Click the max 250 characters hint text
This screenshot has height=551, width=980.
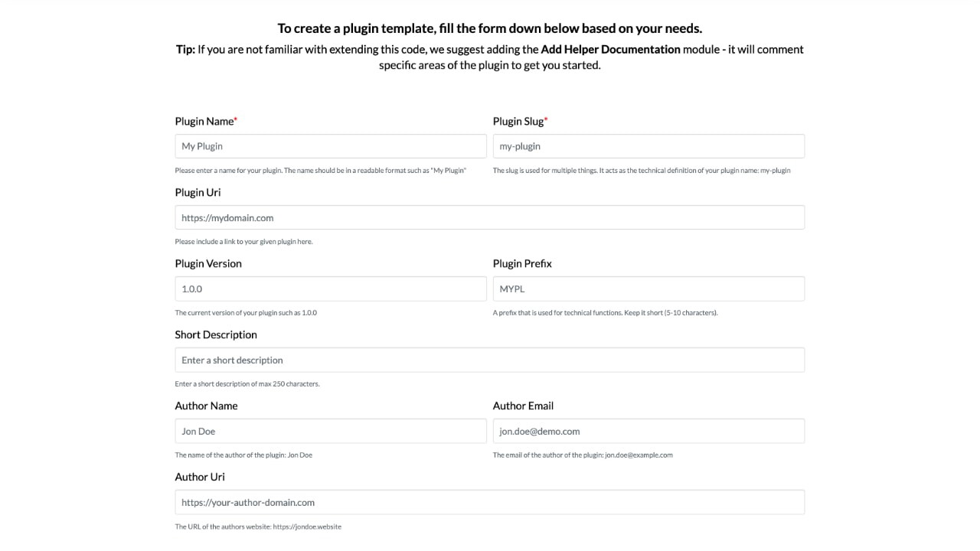point(247,384)
